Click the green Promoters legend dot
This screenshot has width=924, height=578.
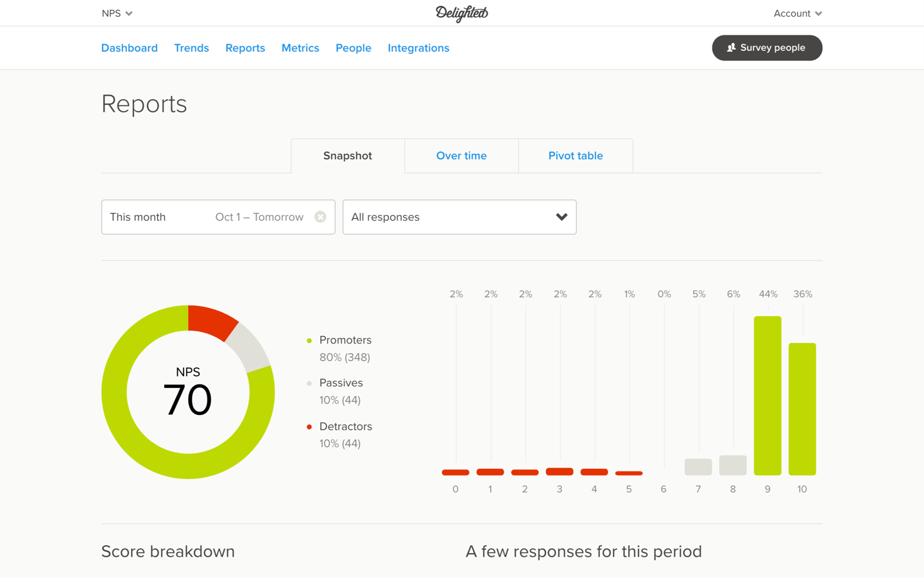[310, 340]
